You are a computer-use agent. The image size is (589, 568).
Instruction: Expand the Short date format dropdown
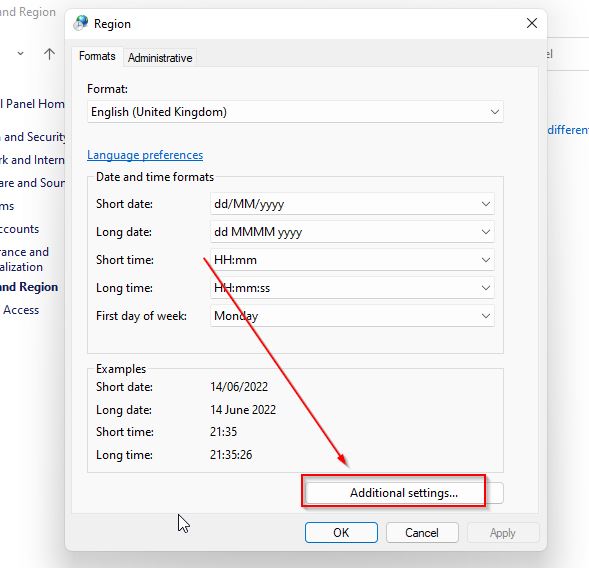tap(352, 204)
